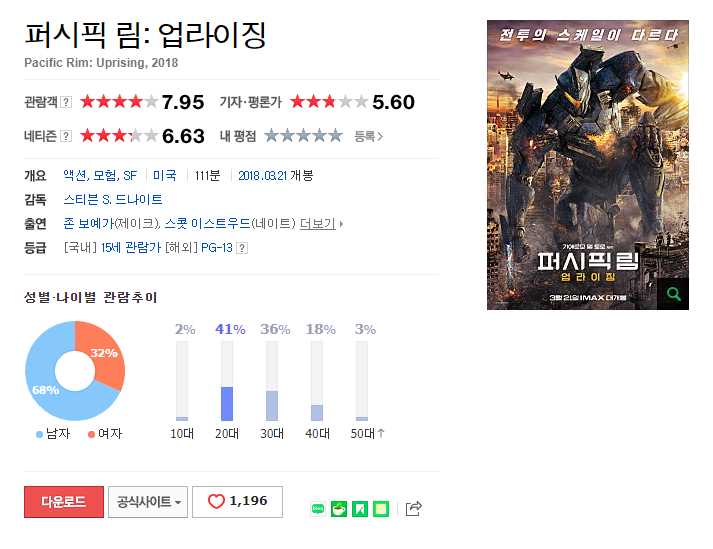Share to Naver Cafe cup icon
This screenshot has width=713, height=549.
pos(339,509)
